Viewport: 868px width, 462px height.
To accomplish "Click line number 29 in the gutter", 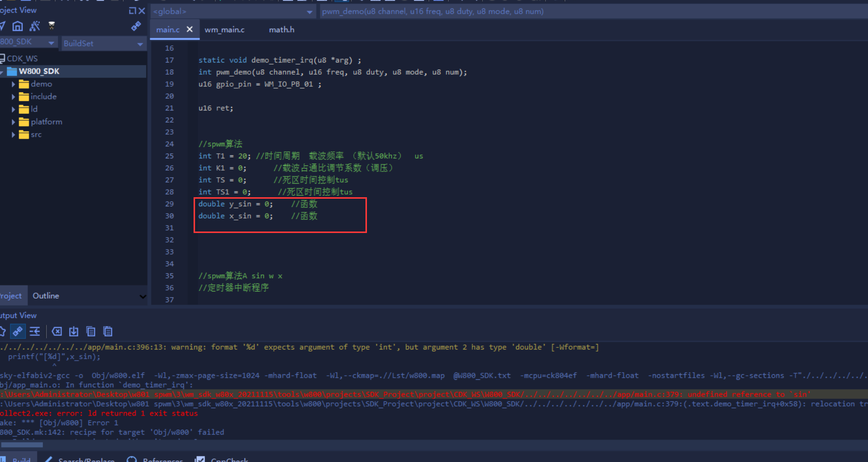I will click(169, 204).
